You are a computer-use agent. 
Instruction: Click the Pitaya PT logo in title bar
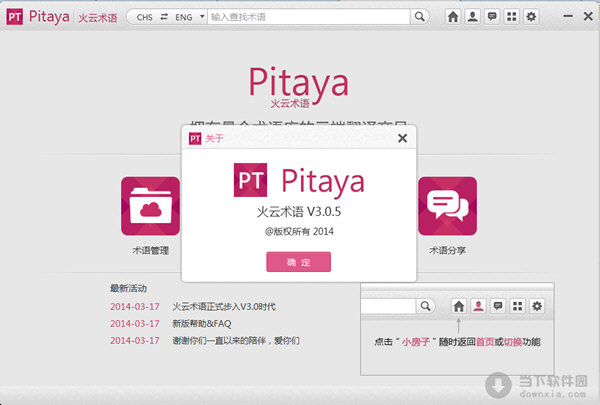[x=15, y=17]
